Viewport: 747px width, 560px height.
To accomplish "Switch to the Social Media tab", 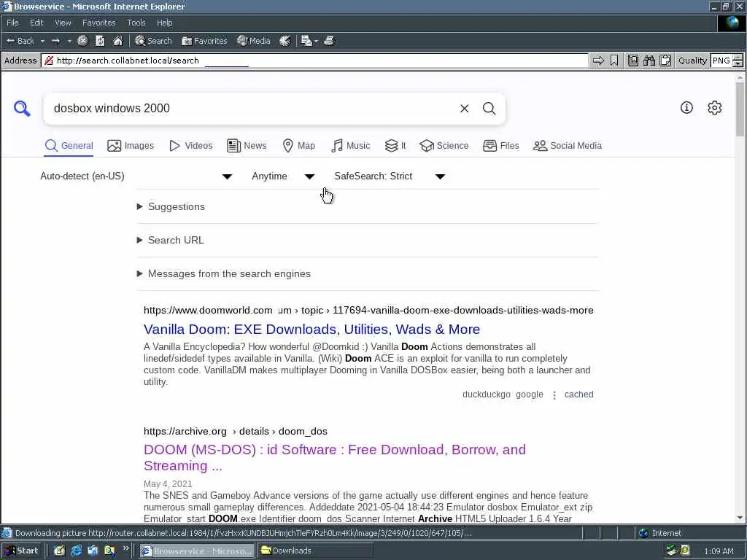I will (568, 146).
